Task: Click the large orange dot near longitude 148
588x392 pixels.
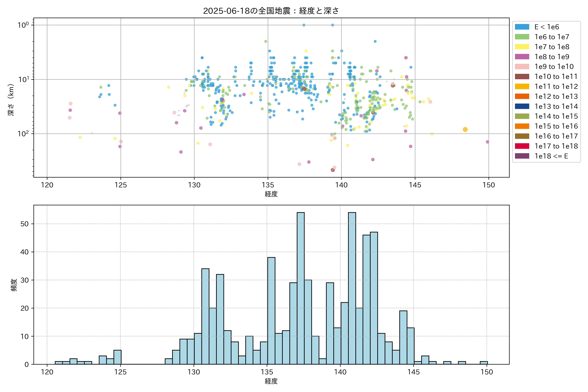Action: [x=465, y=130]
